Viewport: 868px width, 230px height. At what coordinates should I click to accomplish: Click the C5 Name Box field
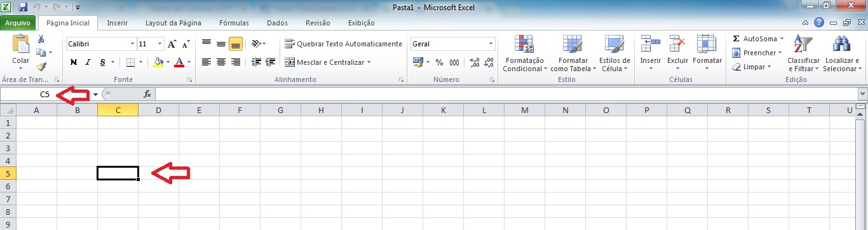click(x=46, y=94)
